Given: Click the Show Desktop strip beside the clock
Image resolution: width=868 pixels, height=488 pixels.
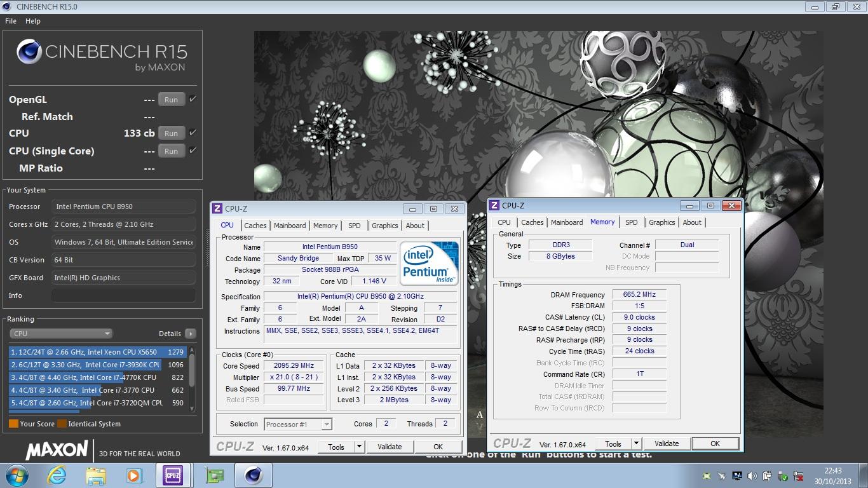Looking at the screenshot, I should click(x=864, y=475).
